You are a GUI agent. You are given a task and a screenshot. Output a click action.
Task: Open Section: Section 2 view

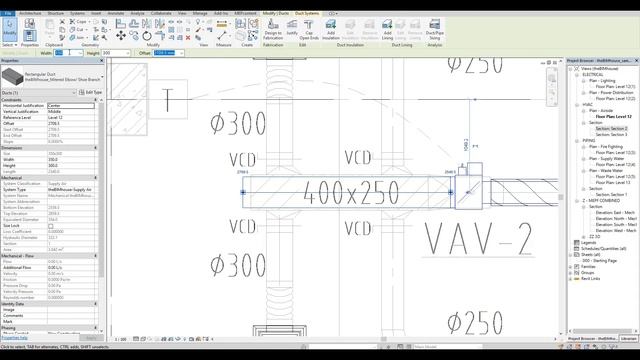611,129
